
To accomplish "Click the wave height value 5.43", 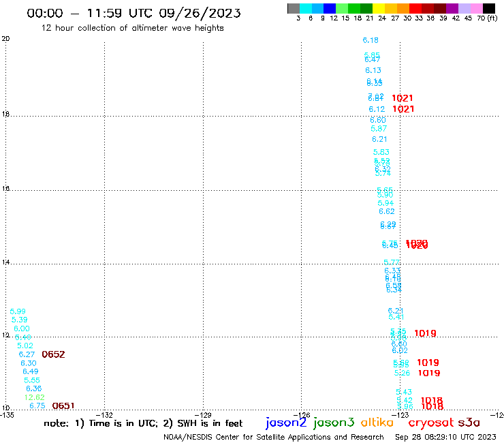I will (x=404, y=392).
